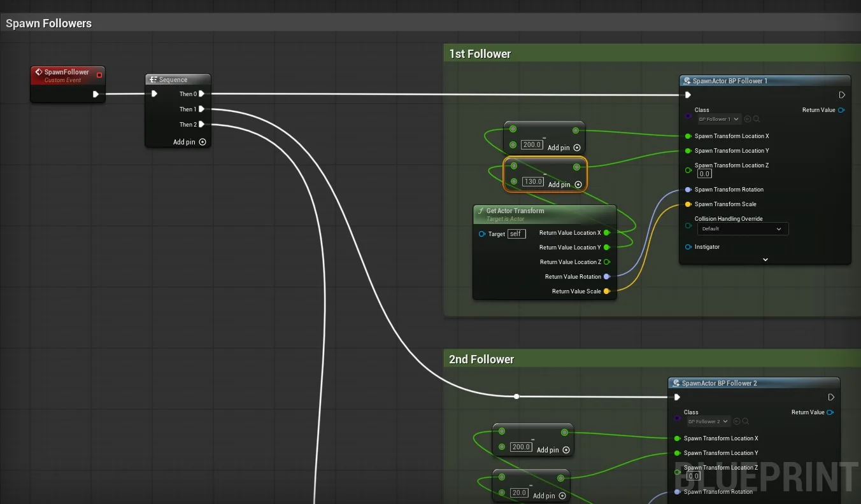Click exec input pin of SpawnActor BP Follower 2
Viewport: 861px width, 504px height.
tap(677, 397)
